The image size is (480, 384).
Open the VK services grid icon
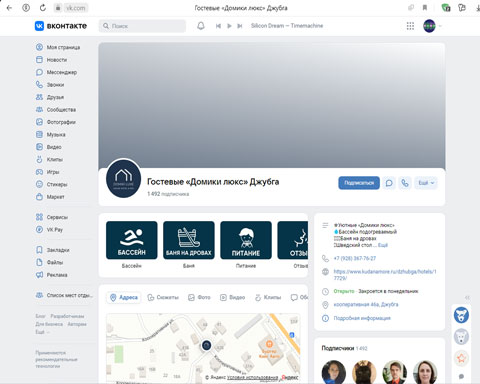tap(410, 26)
